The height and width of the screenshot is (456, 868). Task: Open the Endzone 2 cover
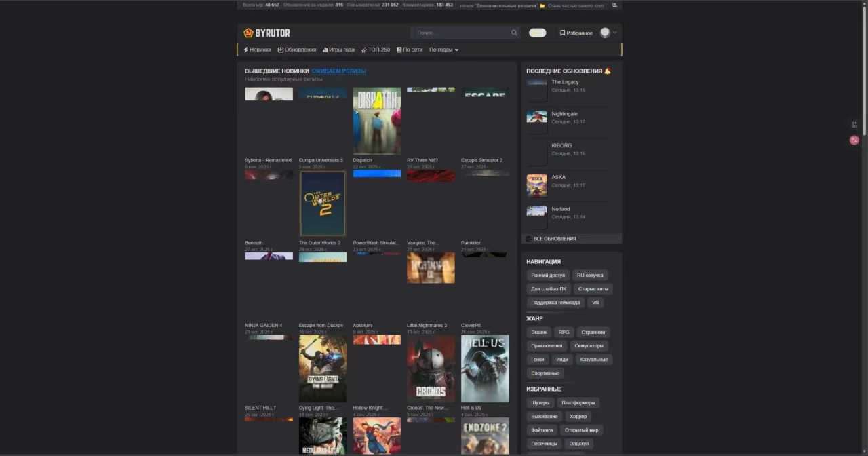[485, 436]
